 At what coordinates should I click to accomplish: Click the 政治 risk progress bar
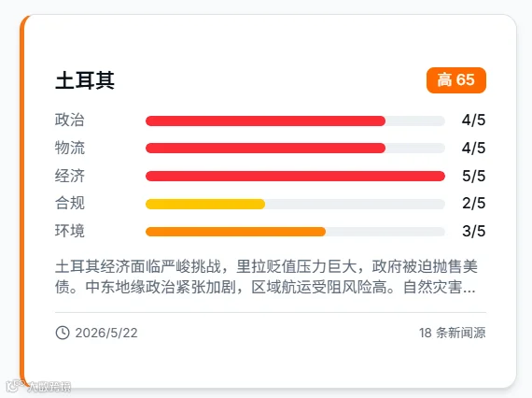295,121
